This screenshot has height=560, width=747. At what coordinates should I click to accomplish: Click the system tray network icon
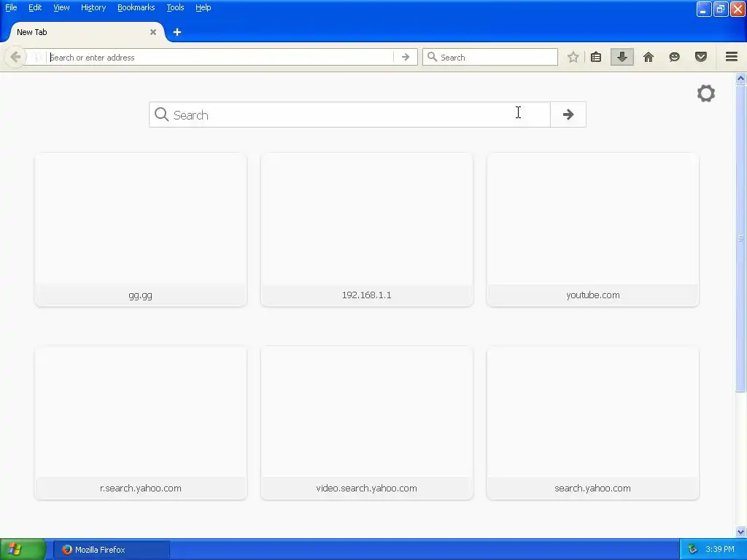coord(692,550)
